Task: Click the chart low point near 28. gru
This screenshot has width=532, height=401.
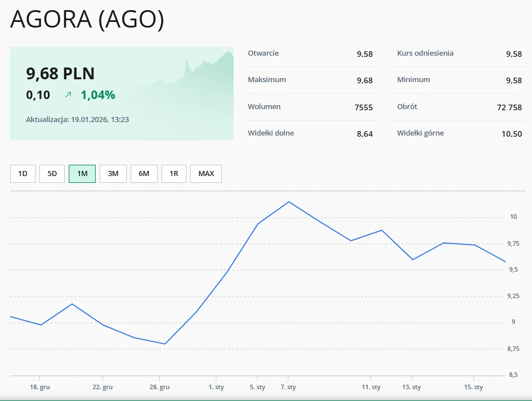Action: pyautogui.click(x=164, y=344)
